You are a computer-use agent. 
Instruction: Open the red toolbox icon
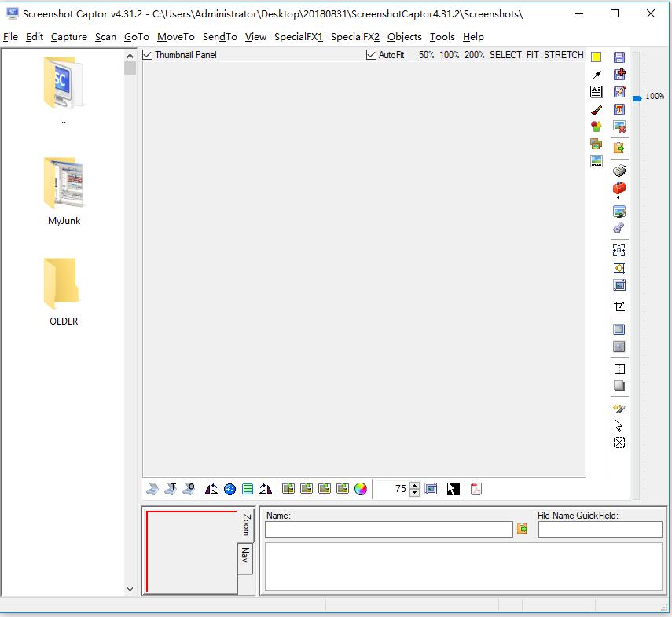[x=619, y=188]
